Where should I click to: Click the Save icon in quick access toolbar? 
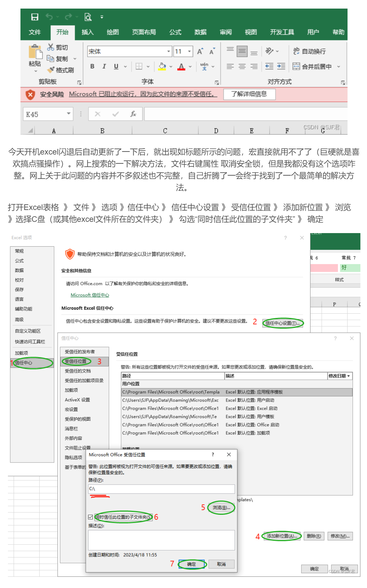(35, 17)
